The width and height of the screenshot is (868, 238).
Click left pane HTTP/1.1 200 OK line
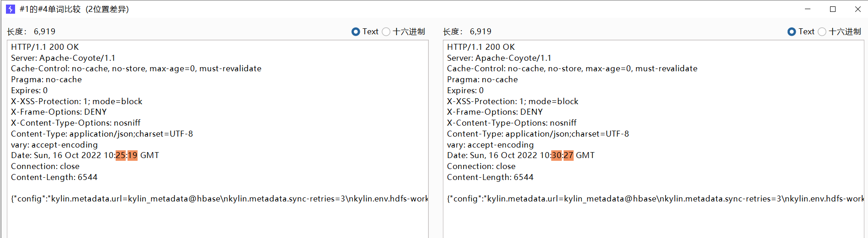[45, 47]
